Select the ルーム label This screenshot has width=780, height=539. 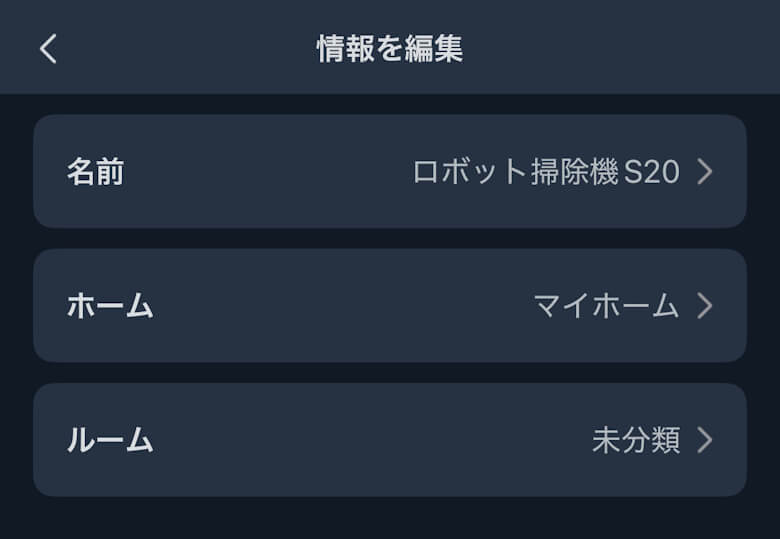pos(110,440)
